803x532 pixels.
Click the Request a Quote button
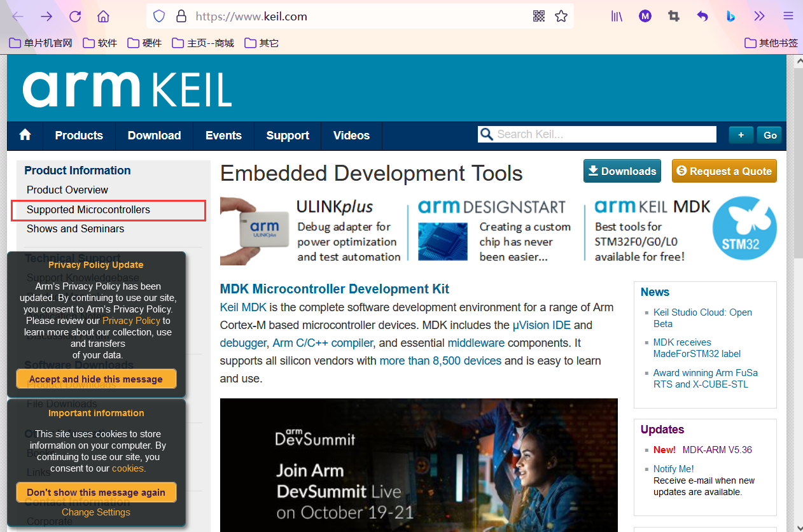(724, 171)
